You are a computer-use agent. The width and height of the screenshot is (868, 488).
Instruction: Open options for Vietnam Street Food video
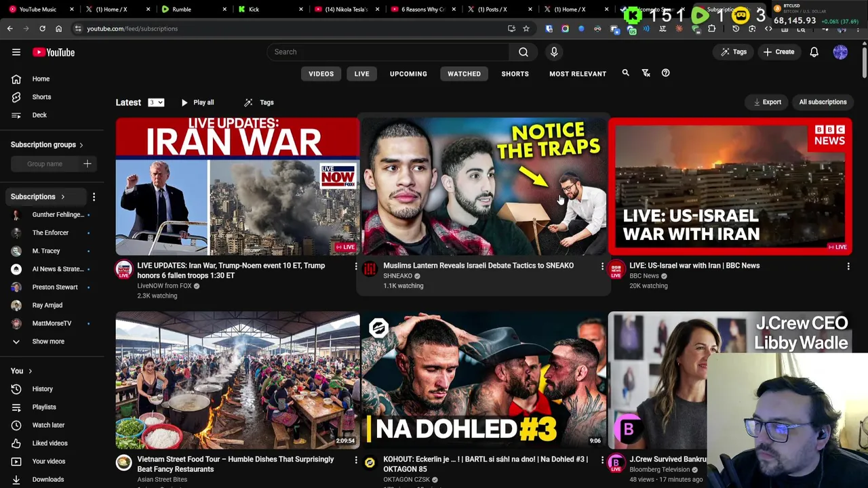coord(355,461)
